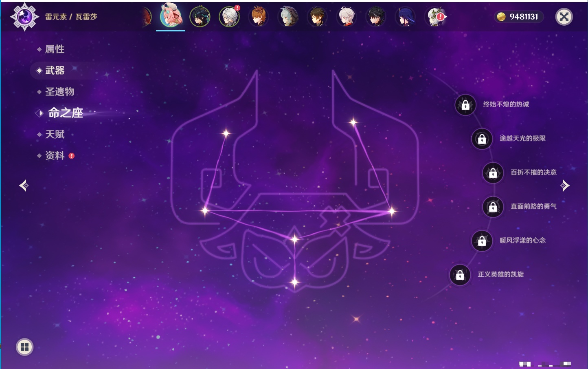Image resolution: width=588 pixels, height=369 pixels.
Task: Open locked constellation 正义英雄的凯旋
Action: [460, 275]
